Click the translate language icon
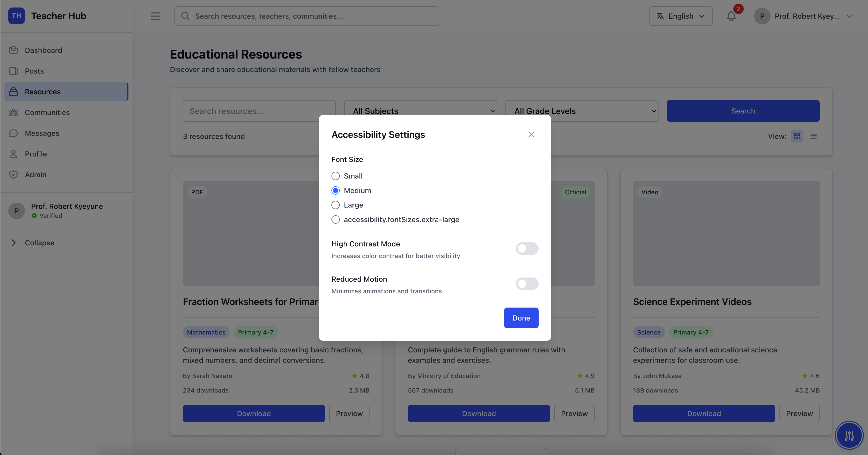Screen dimensions: 868x455 (x=660, y=16)
